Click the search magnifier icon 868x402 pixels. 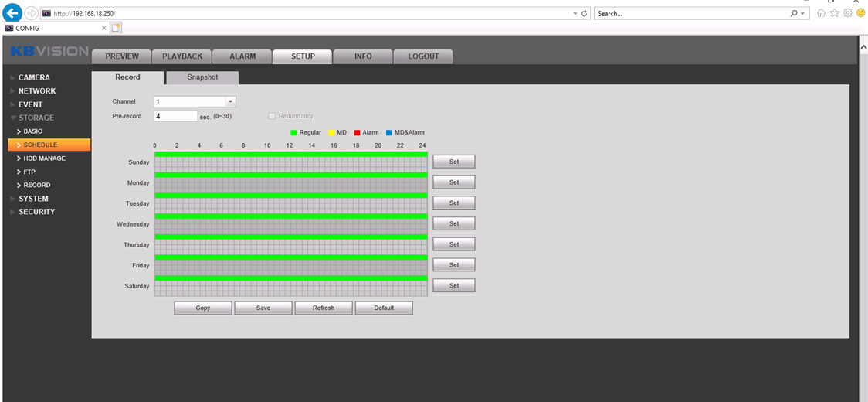[794, 14]
